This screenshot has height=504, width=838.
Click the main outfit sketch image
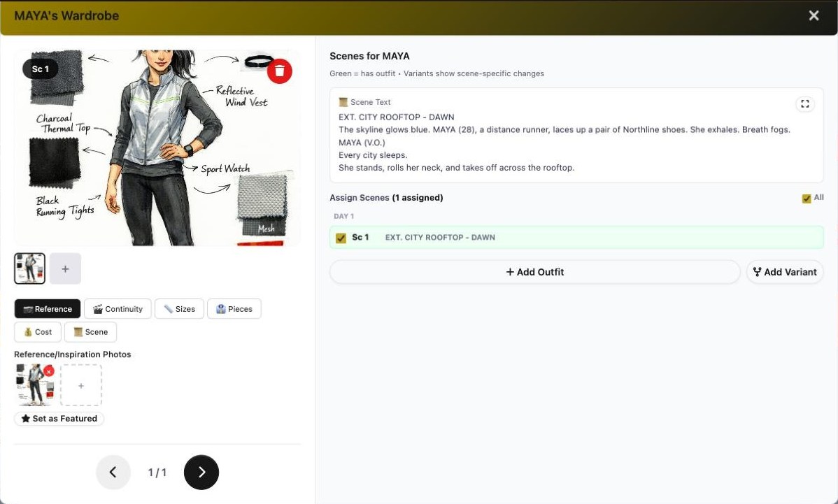coord(157,148)
